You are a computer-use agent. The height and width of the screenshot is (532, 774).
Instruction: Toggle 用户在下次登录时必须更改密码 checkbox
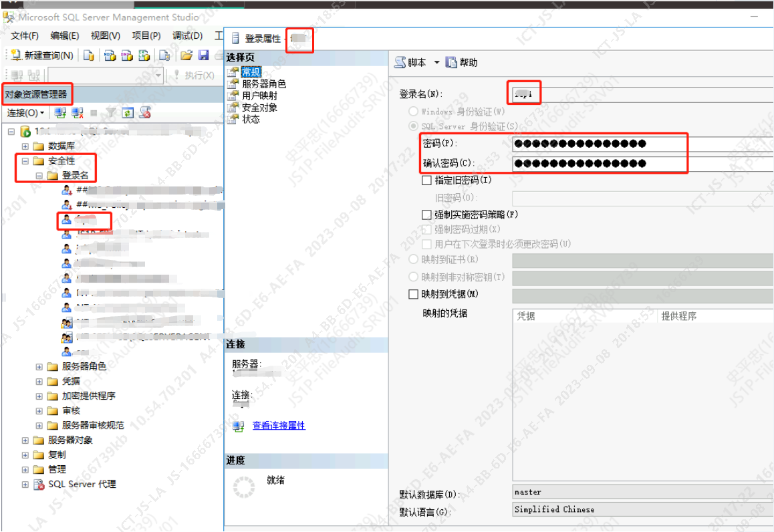427,245
